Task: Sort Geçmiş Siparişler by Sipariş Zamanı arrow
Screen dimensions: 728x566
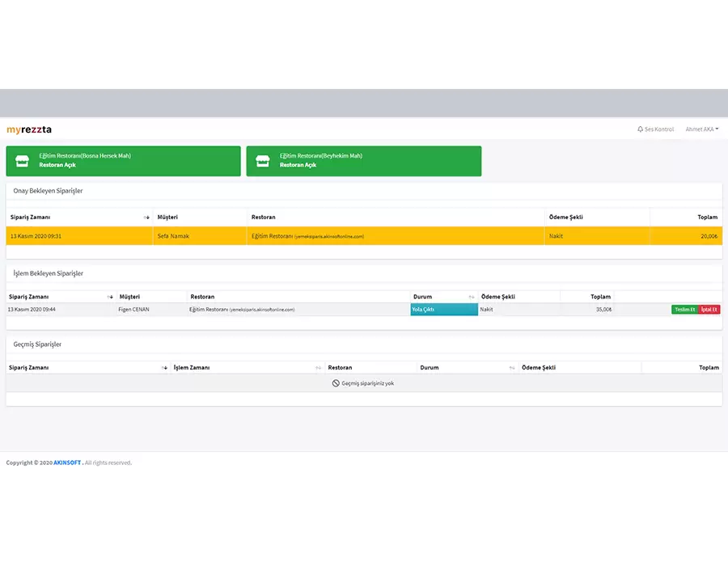Action: coord(164,368)
